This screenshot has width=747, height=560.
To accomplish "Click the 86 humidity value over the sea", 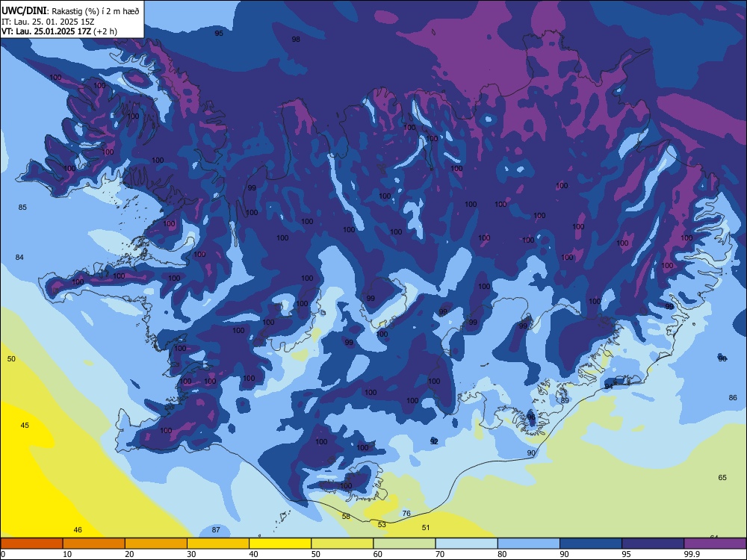I will 733,397.
